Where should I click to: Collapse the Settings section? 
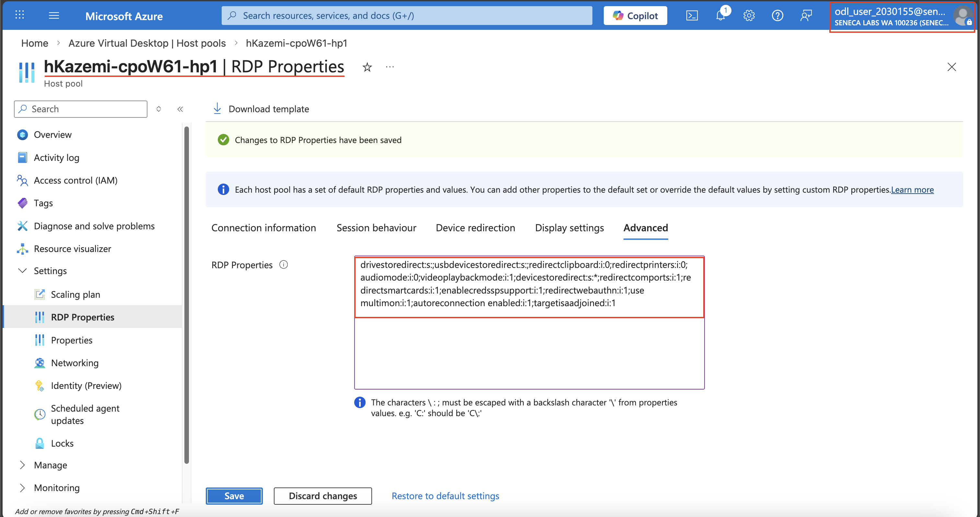click(22, 271)
